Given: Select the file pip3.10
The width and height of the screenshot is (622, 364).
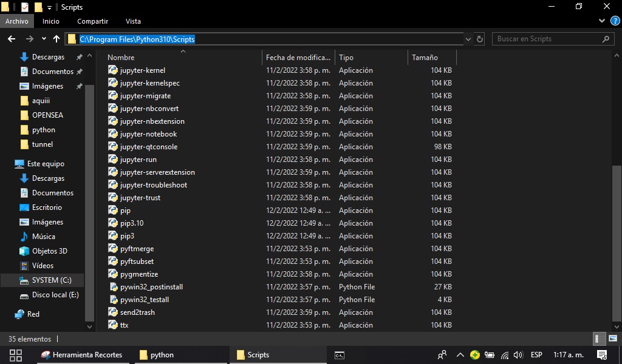Looking at the screenshot, I should tap(132, 223).
